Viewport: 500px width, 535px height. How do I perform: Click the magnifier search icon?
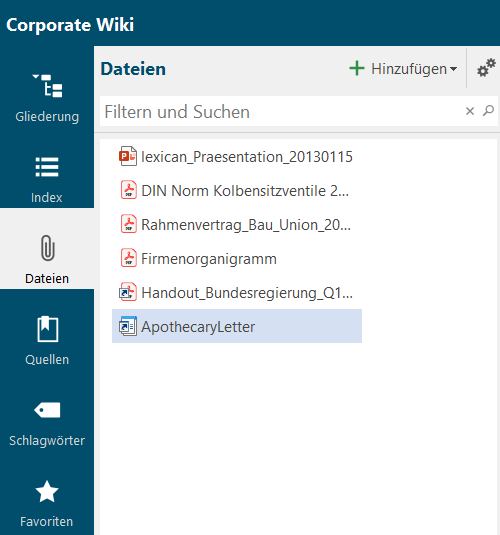pyautogui.click(x=488, y=111)
